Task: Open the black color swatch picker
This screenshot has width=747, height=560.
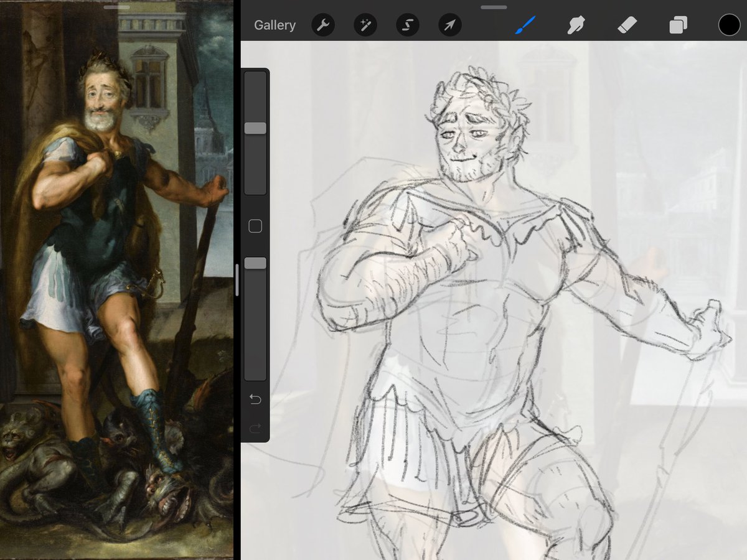Action: click(x=730, y=25)
